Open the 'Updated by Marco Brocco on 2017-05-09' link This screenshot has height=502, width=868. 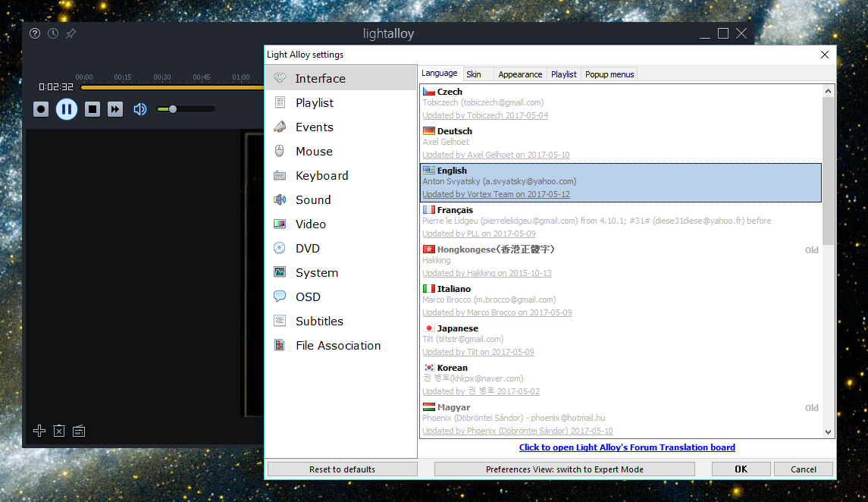(497, 312)
